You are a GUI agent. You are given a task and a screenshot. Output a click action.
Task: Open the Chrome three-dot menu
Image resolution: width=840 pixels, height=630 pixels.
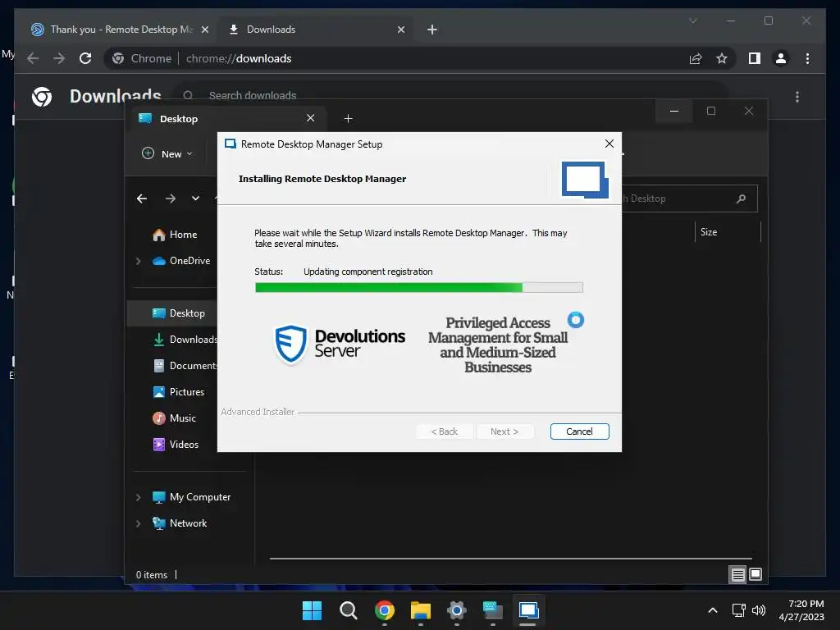point(807,58)
